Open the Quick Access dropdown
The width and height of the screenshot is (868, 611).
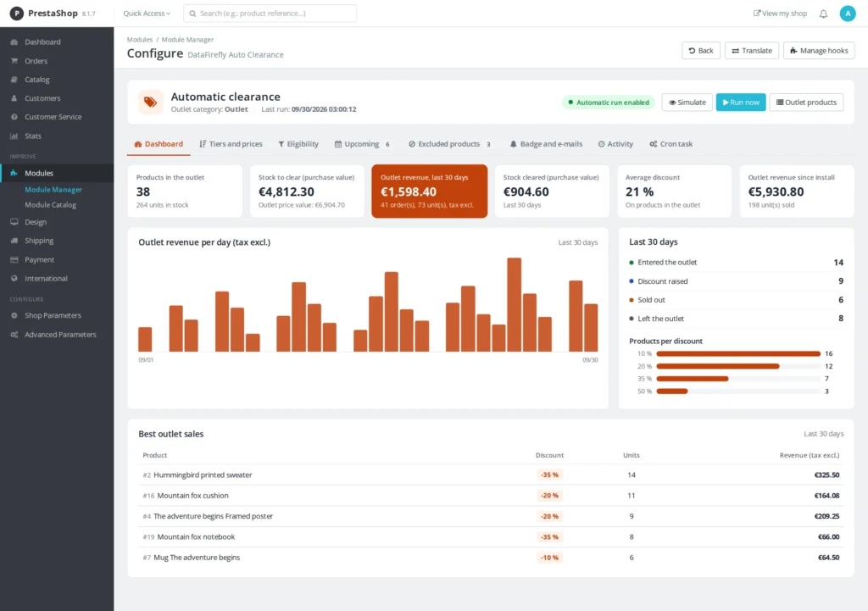point(146,14)
